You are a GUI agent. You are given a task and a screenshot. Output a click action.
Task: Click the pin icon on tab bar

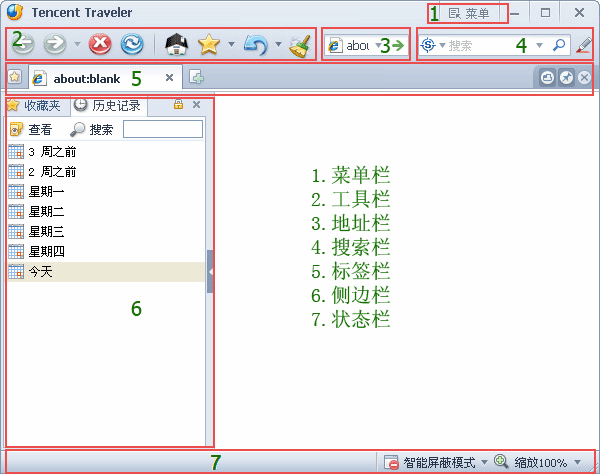(x=566, y=78)
